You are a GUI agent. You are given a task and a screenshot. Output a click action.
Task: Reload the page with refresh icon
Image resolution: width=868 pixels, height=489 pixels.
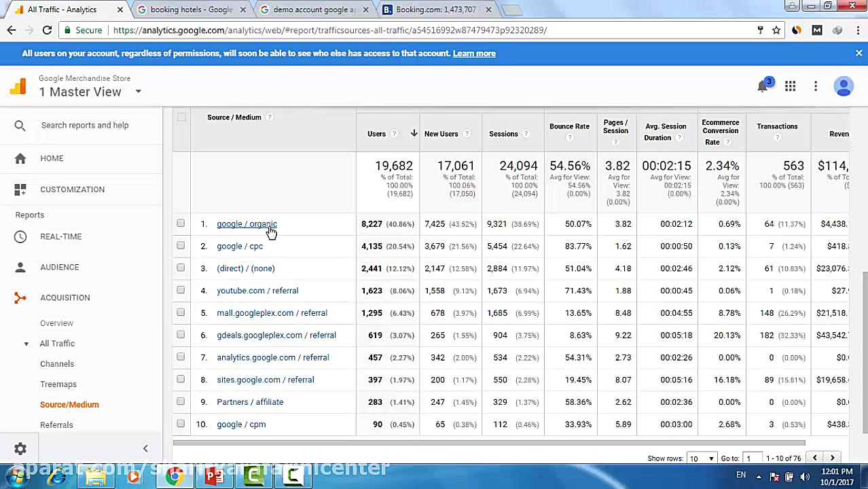47,30
